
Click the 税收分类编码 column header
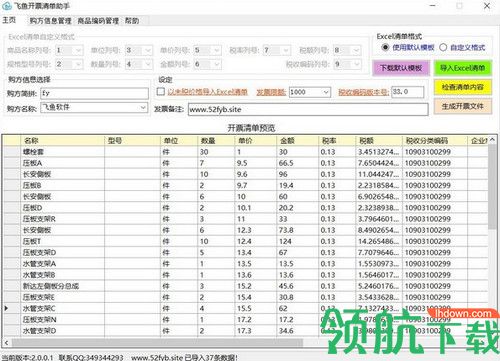pos(435,141)
